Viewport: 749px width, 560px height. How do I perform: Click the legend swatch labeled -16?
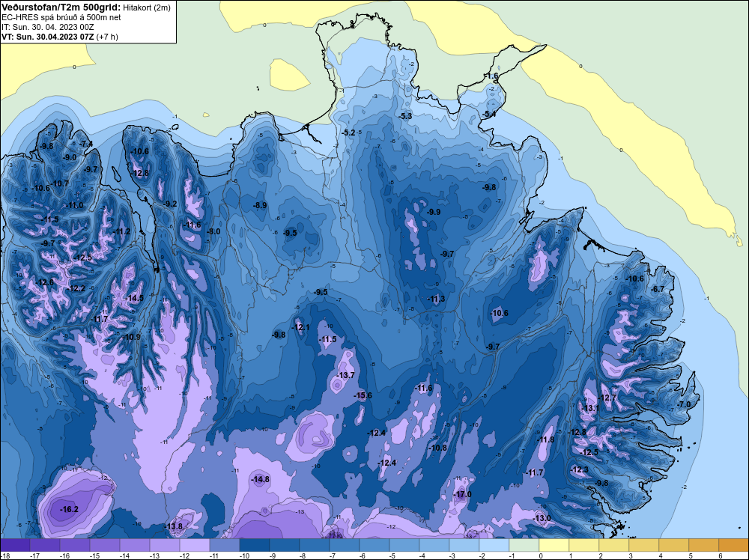pyautogui.click(x=75, y=545)
